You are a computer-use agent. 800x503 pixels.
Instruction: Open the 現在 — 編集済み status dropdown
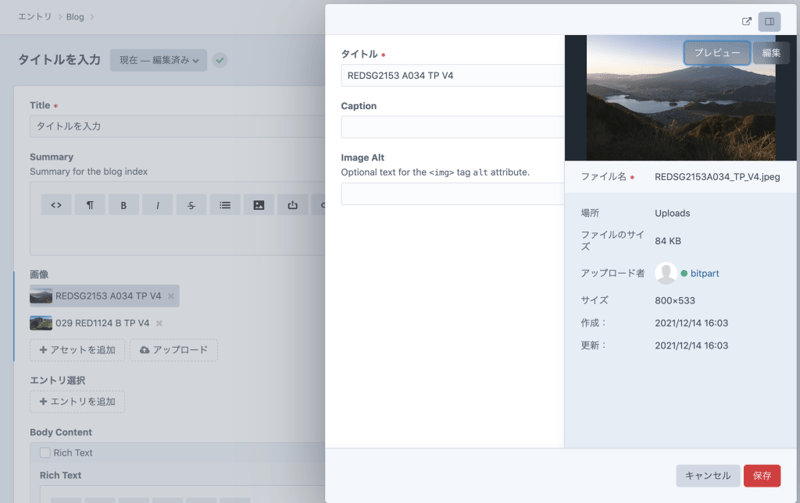pos(159,61)
